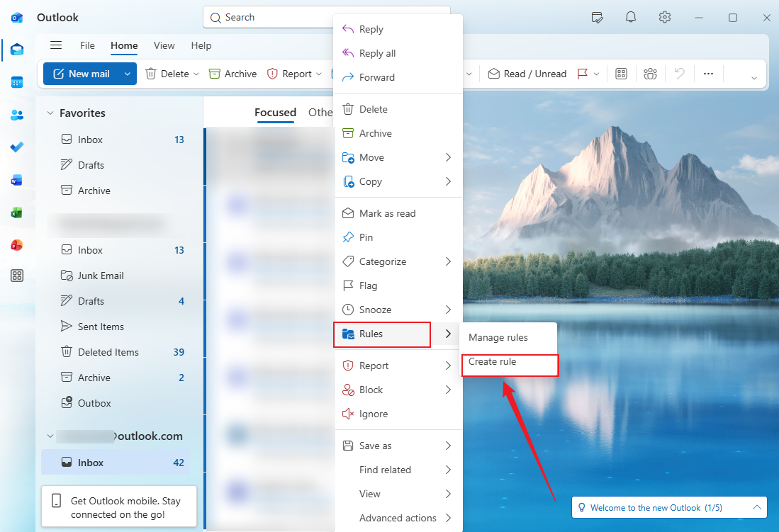779x532 pixels.
Task: Open the Groups icon in the ribbon
Action: tap(650, 73)
